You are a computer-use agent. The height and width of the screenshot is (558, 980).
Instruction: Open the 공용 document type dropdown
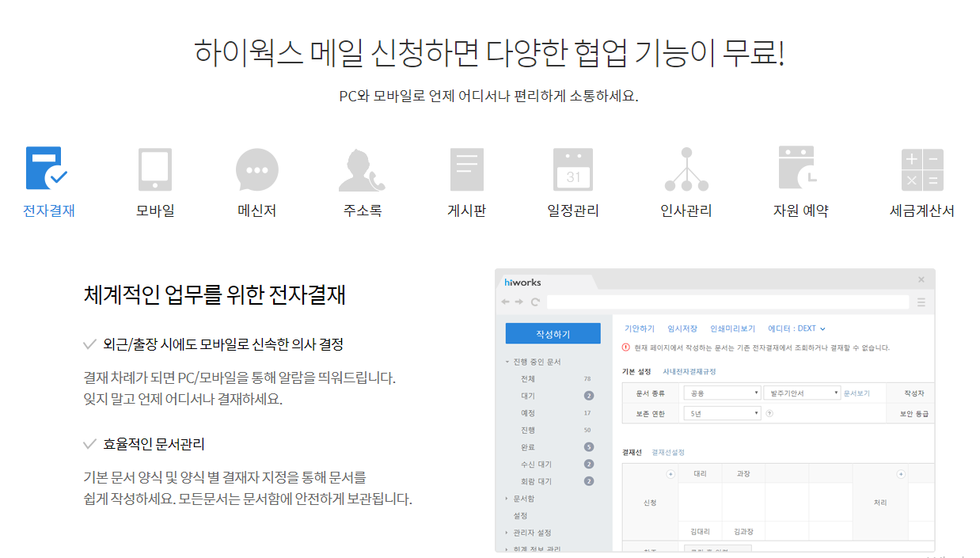coord(722,393)
